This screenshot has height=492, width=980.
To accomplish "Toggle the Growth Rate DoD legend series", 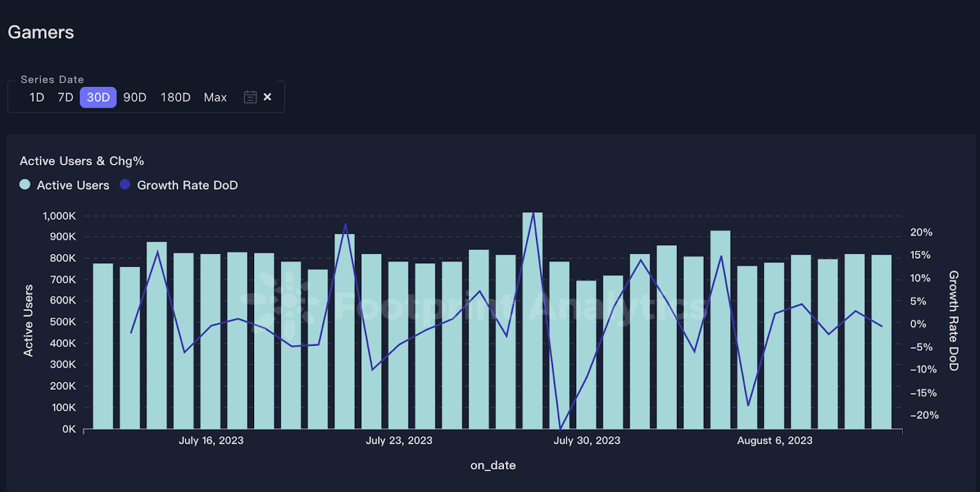I will click(178, 185).
